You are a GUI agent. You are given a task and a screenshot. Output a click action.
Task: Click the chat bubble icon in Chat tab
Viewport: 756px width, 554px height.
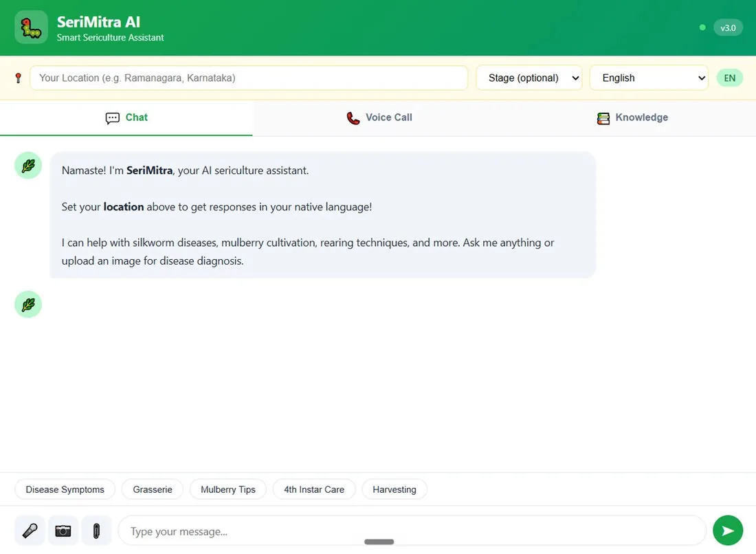pos(112,118)
